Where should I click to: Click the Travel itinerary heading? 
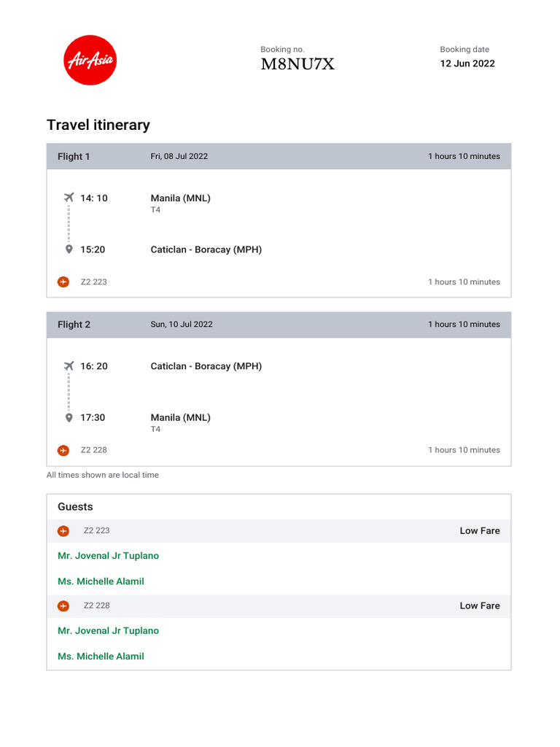[98, 125]
